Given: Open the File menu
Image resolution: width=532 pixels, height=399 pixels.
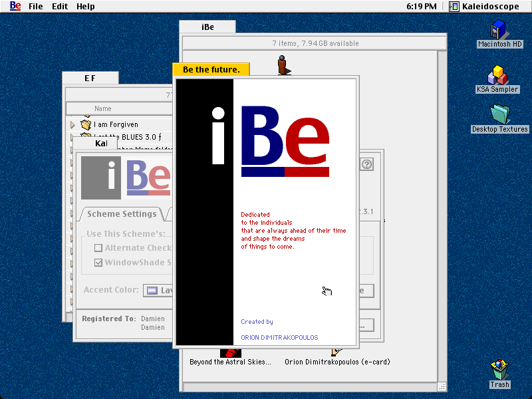Looking at the screenshot, I should (x=36, y=7).
